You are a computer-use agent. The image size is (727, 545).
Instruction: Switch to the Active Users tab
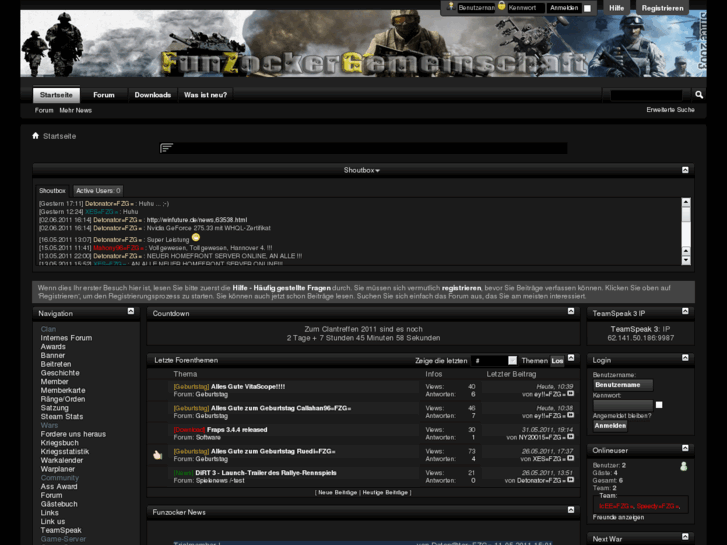(x=98, y=191)
